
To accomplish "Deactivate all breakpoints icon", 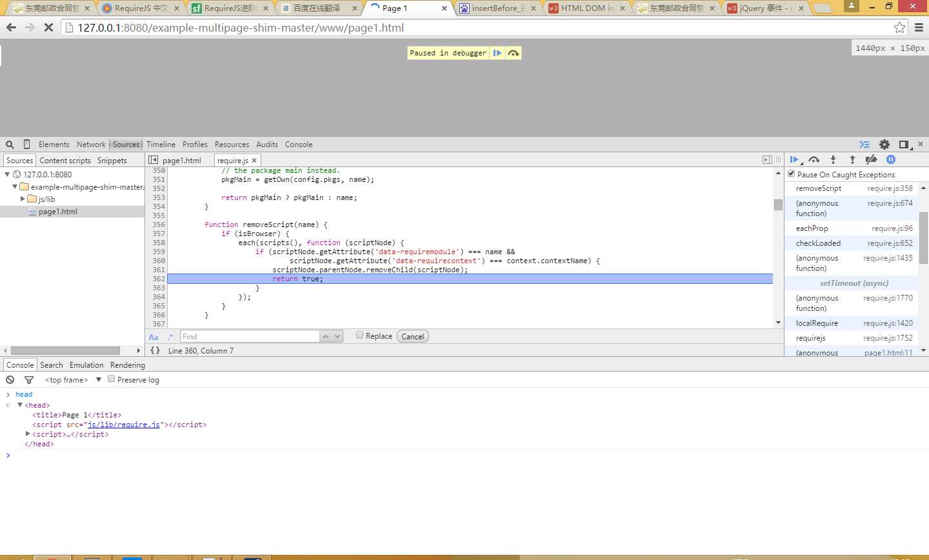I will pyautogui.click(x=871, y=159).
